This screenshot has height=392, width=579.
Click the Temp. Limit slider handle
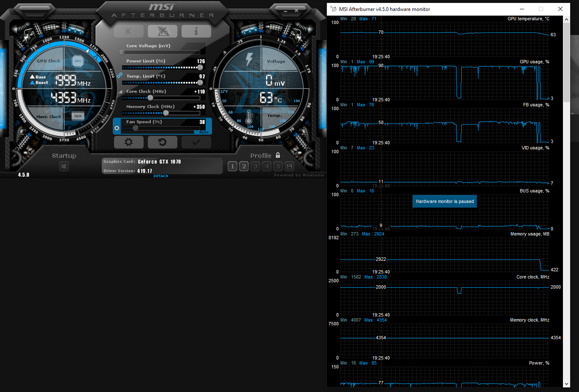coord(200,83)
